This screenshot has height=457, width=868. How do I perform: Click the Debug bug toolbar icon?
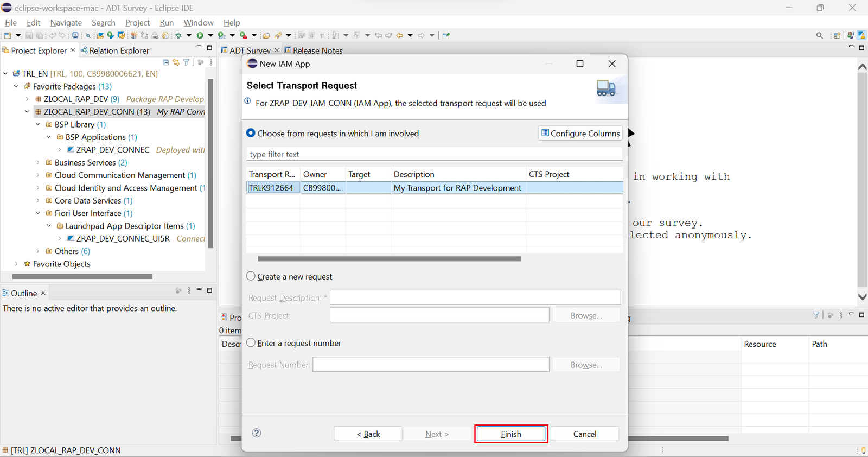(x=178, y=35)
